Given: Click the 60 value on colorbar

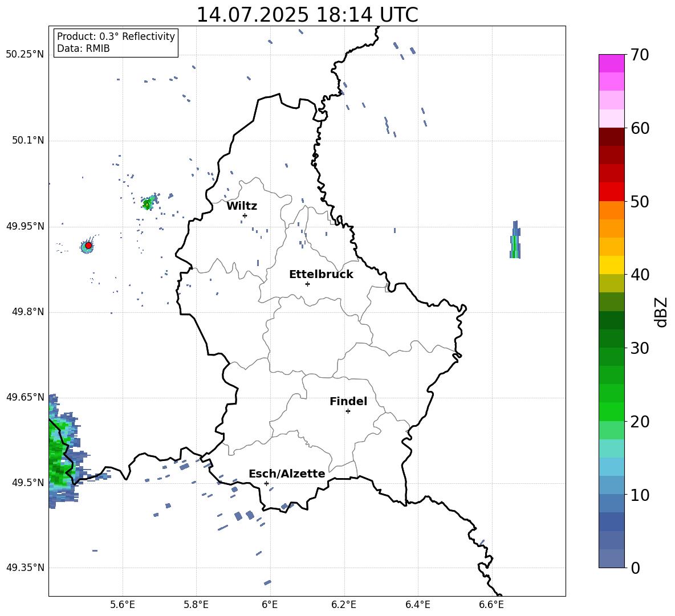Looking at the screenshot, I should pyautogui.click(x=640, y=128).
